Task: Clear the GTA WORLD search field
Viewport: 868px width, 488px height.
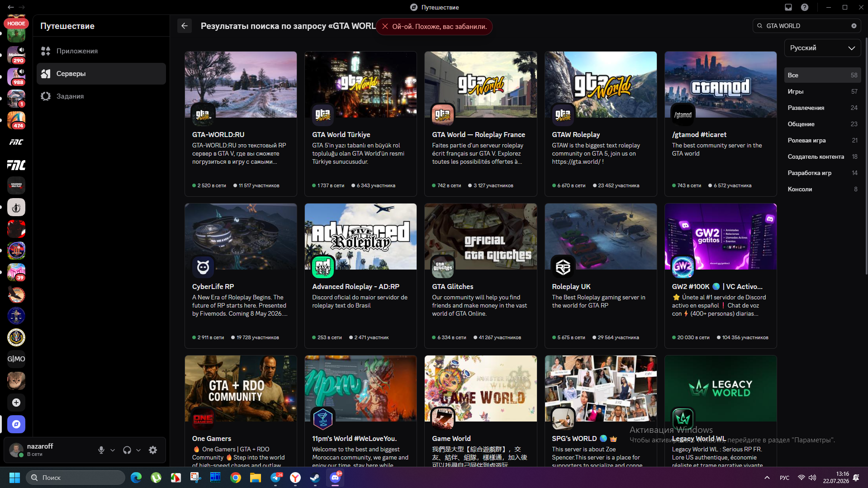Action: [x=854, y=26]
